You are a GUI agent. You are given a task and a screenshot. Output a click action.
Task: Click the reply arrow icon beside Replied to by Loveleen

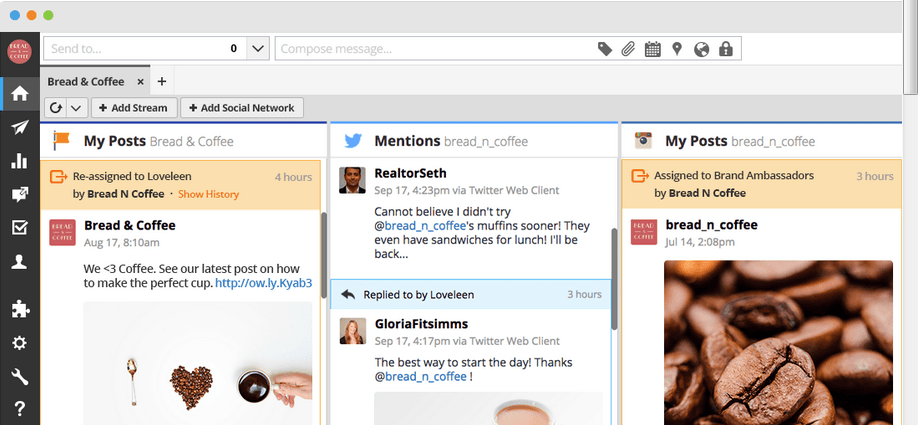(x=348, y=294)
